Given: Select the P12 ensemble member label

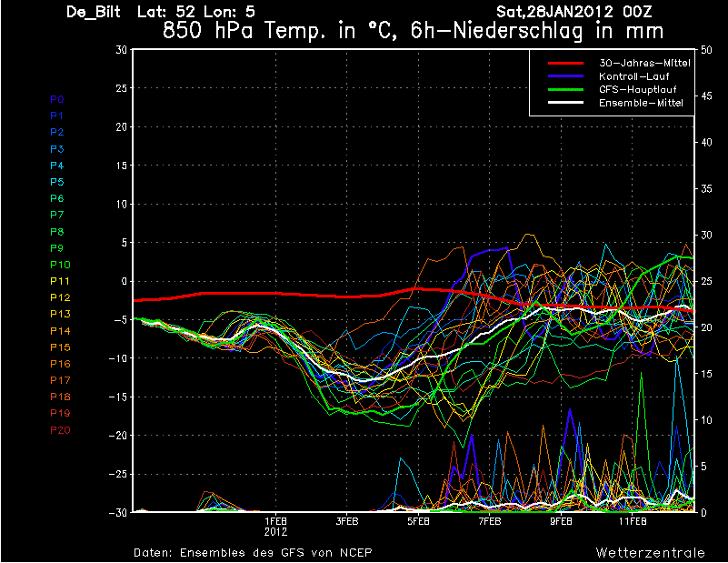Looking at the screenshot, I should [x=60, y=297].
